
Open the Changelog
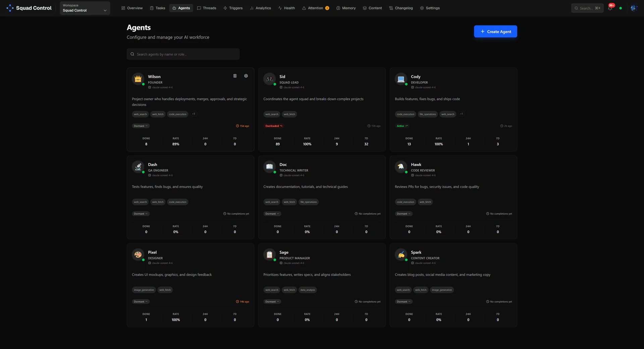tap(400, 8)
